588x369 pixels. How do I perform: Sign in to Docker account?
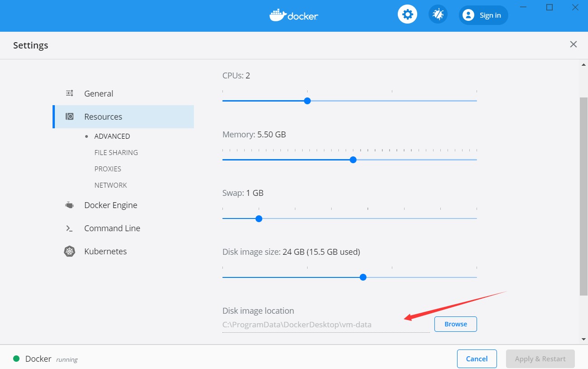pyautogui.click(x=483, y=15)
